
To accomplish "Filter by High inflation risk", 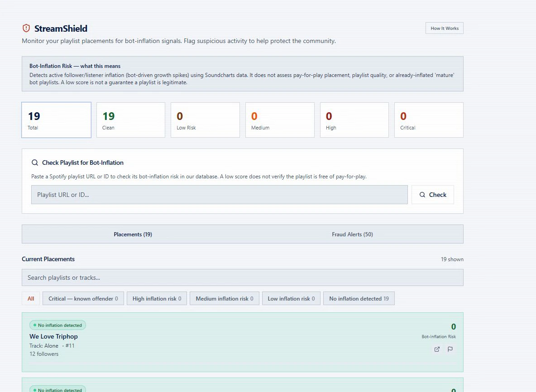I will [x=157, y=299].
